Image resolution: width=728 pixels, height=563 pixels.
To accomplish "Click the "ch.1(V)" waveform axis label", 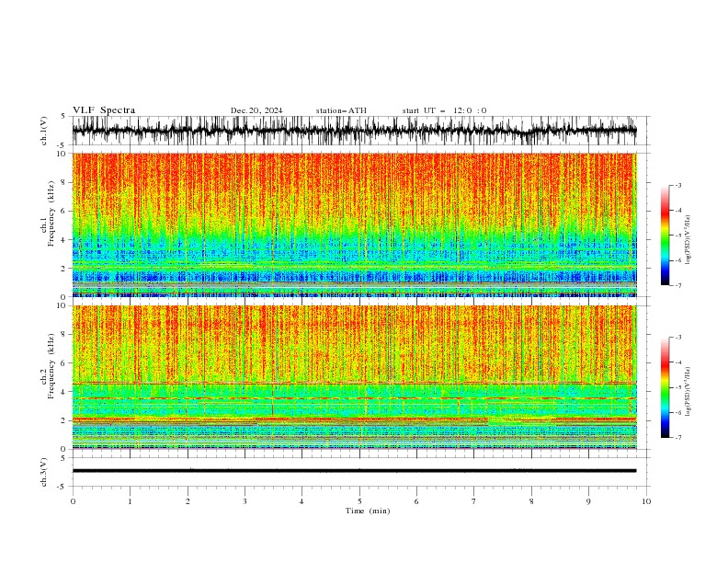I will [x=44, y=131].
